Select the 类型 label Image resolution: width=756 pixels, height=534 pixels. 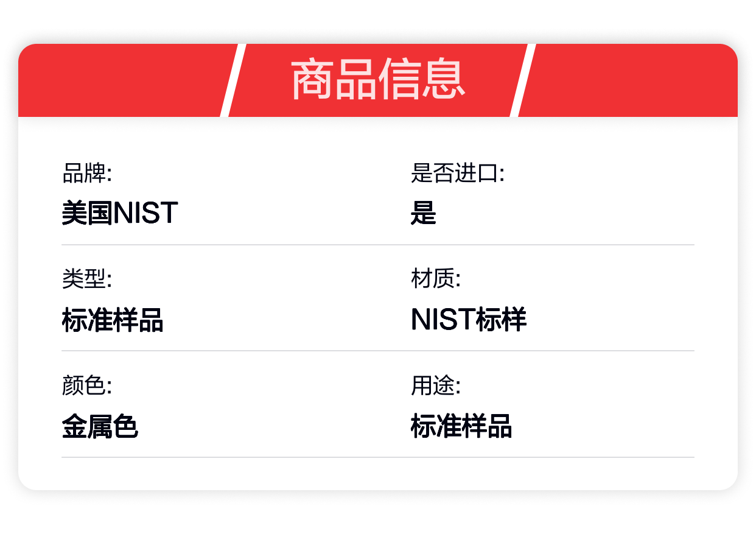86,279
